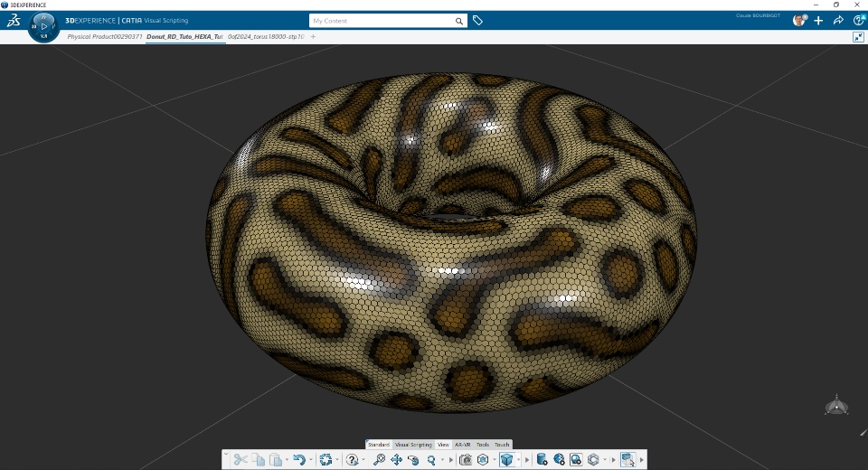The height and width of the screenshot is (470, 868).
Task: Switch to the Visual Scripting toolbar tab
Action: click(413, 445)
